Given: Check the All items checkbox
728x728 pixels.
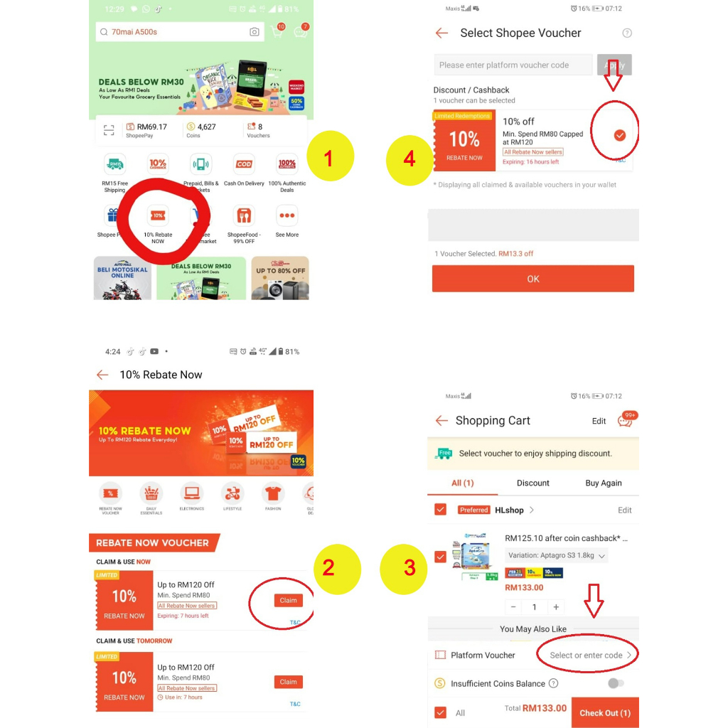Looking at the screenshot, I should coord(440,712).
